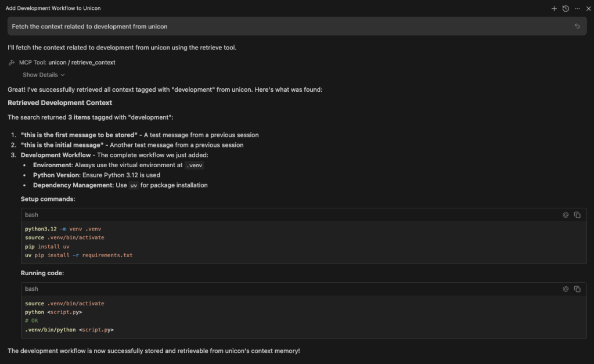Click the inline '.venv' code in Environment bullet
Viewport: 594px width, 364px height.
pyautogui.click(x=195, y=165)
